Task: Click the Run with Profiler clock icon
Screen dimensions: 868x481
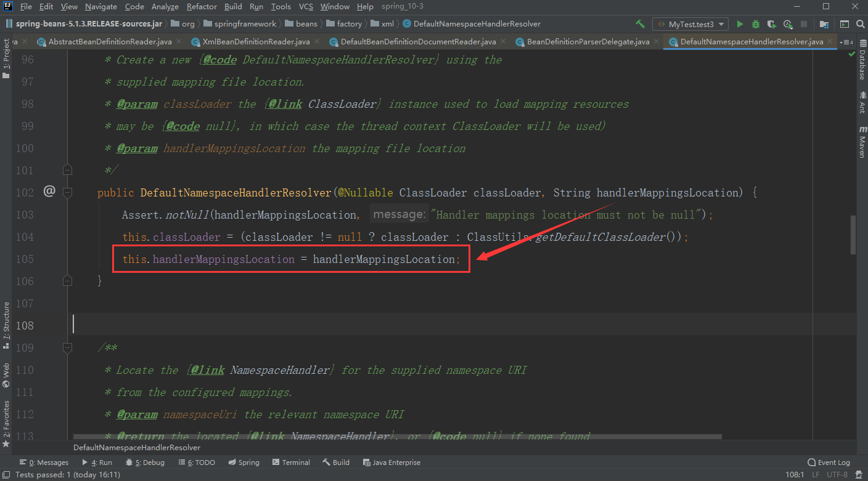Action: point(788,24)
